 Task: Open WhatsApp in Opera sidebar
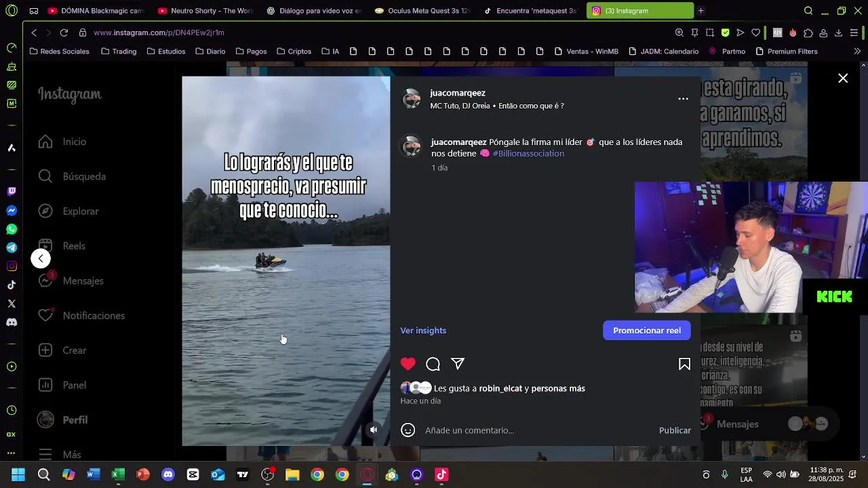tap(12, 229)
